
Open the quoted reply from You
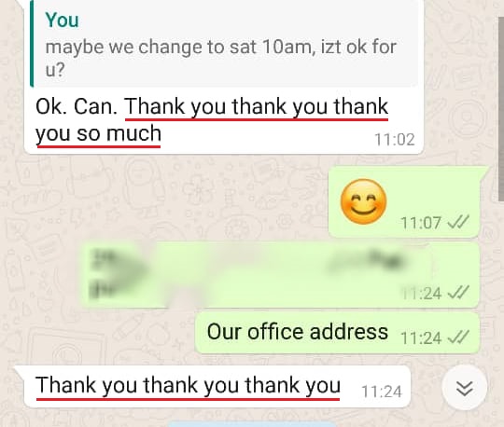(224, 44)
